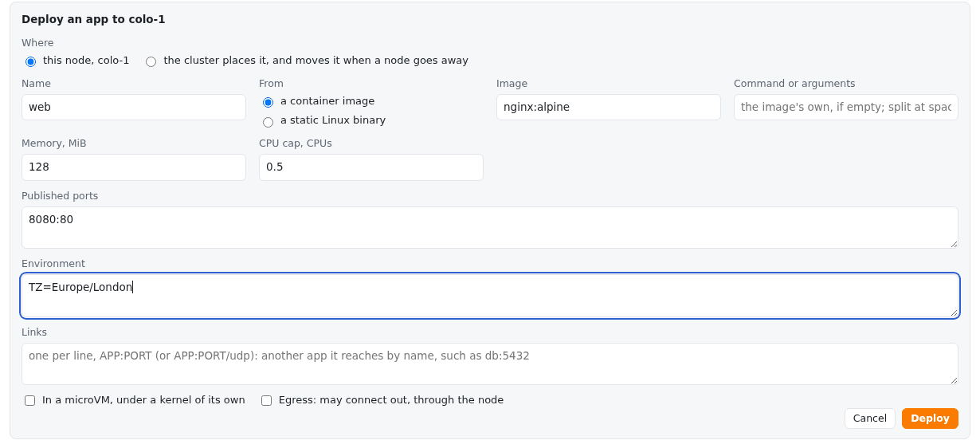Click the 'Environment' label

53,264
